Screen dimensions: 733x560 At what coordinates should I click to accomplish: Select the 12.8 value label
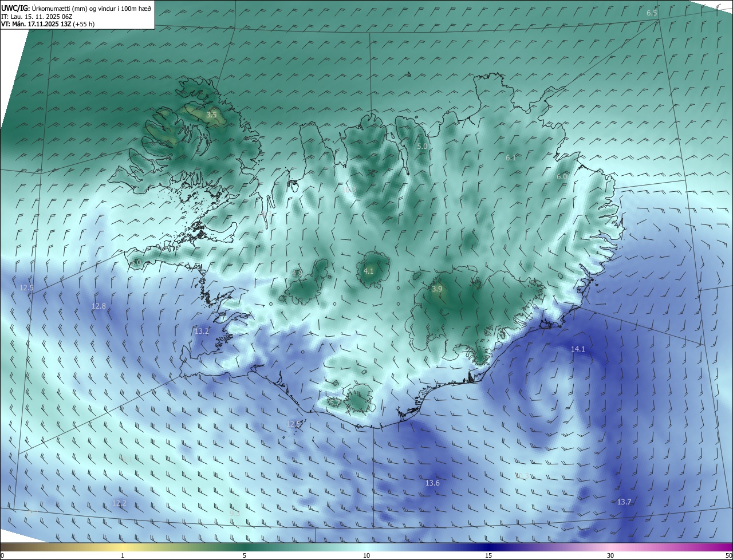pos(99,306)
